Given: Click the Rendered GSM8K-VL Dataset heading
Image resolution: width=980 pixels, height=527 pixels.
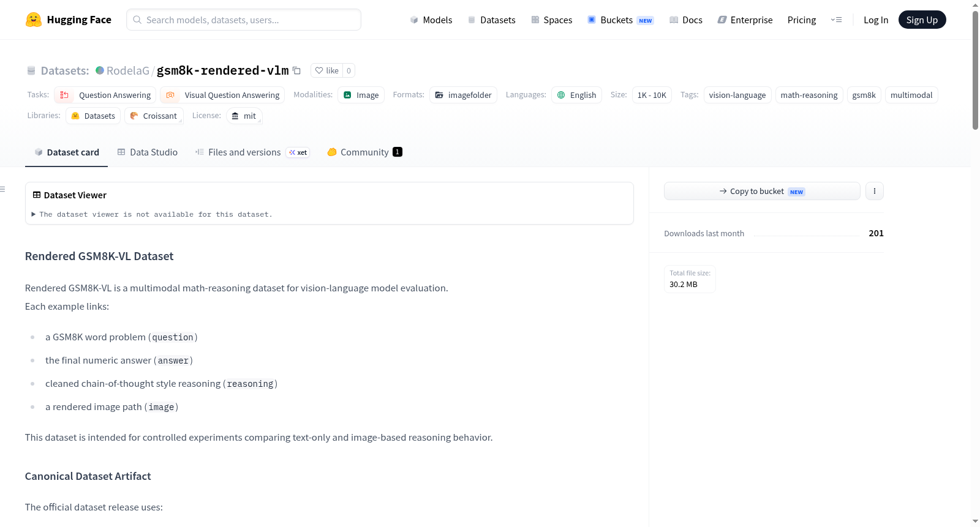Looking at the screenshot, I should click(x=99, y=256).
